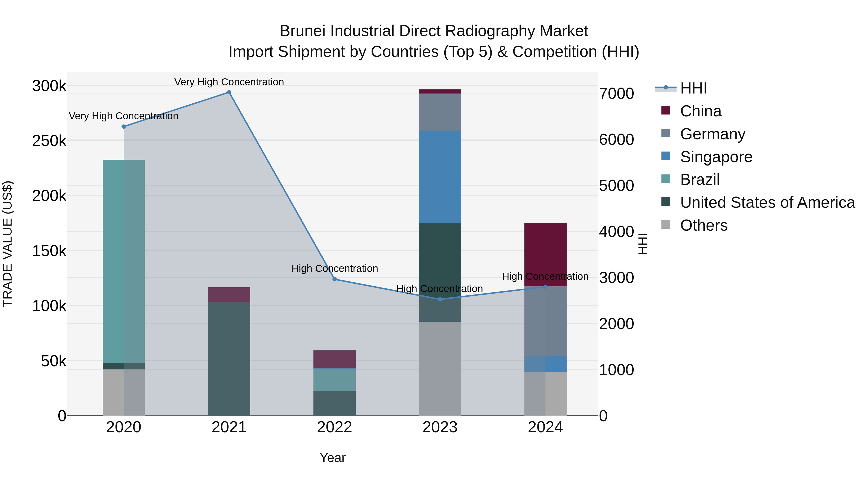Click the Singapore blue legend swatch

point(666,156)
